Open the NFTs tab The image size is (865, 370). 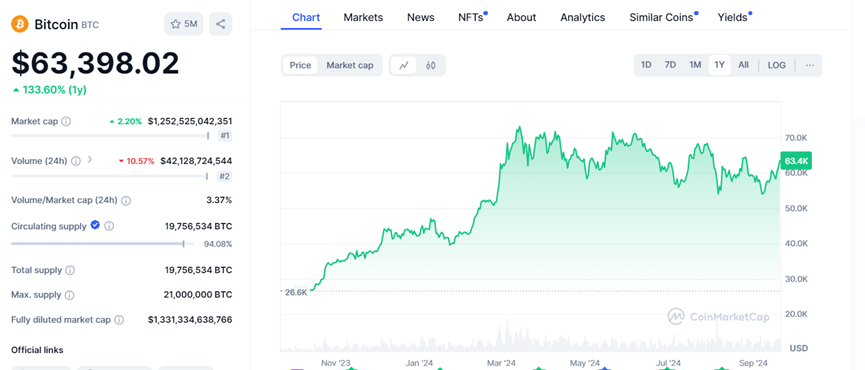click(x=472, y=18)
